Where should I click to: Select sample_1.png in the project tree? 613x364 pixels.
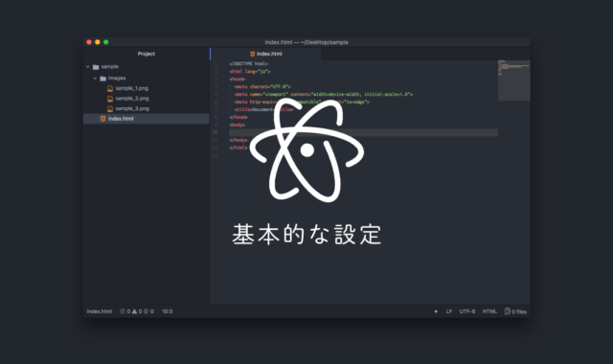(x=132, y=88)
